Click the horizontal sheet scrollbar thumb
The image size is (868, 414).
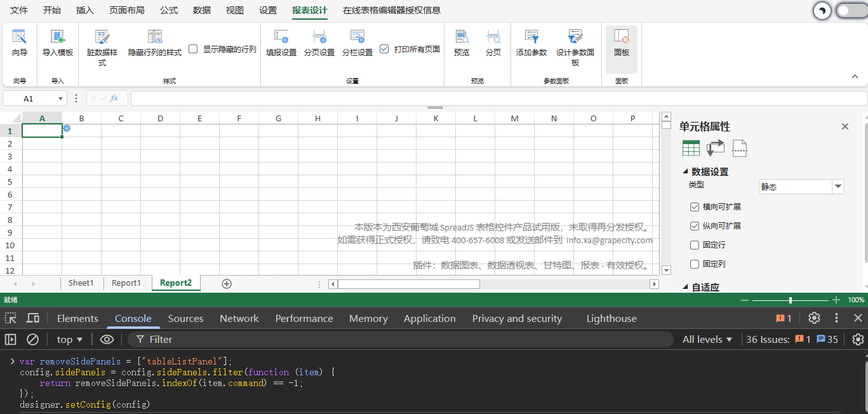tap(408, 284)
